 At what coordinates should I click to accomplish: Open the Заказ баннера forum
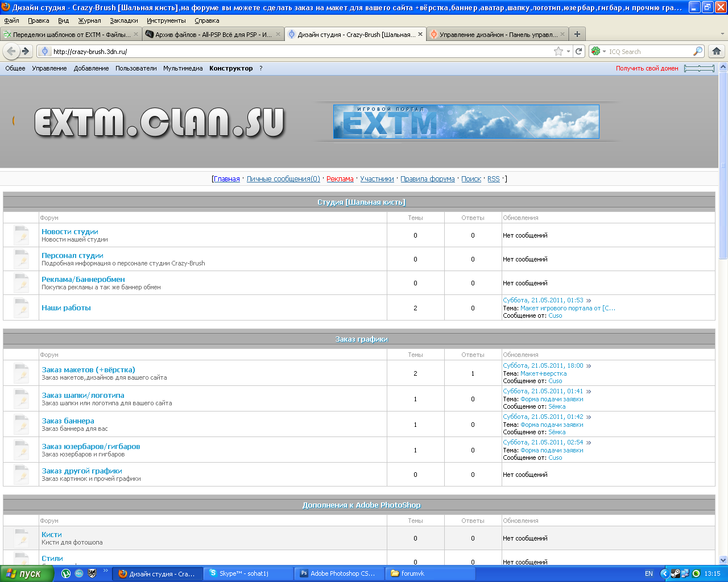(68, 421)
